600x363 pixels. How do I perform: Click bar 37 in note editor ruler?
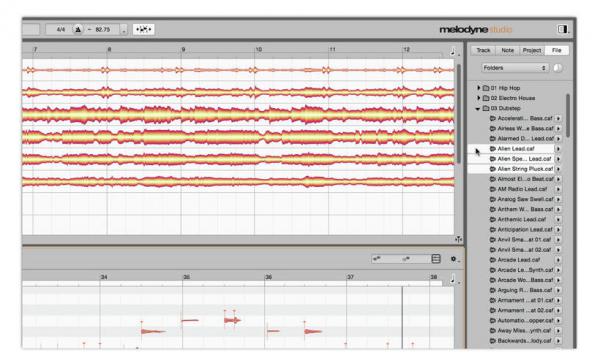coord(350,277)
